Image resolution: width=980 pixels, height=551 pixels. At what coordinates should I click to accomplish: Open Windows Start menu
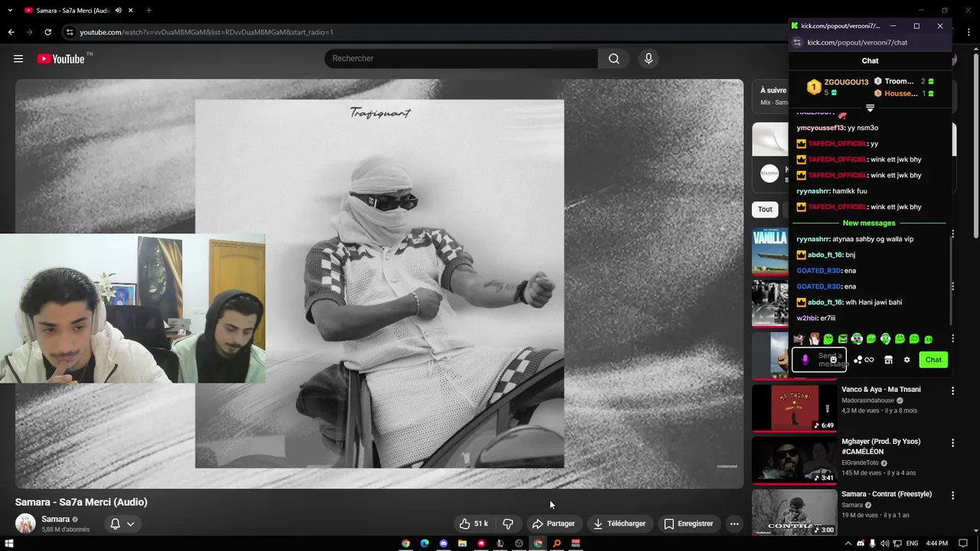coord(9,543)
